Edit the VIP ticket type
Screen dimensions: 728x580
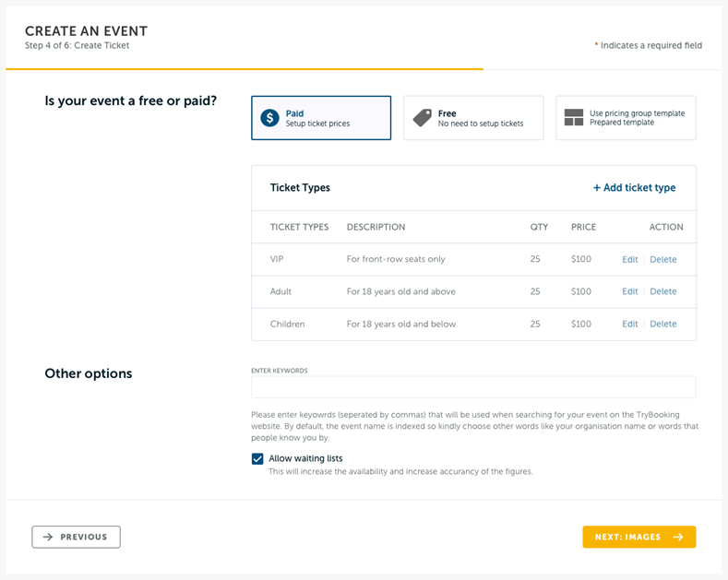[630, 259]
